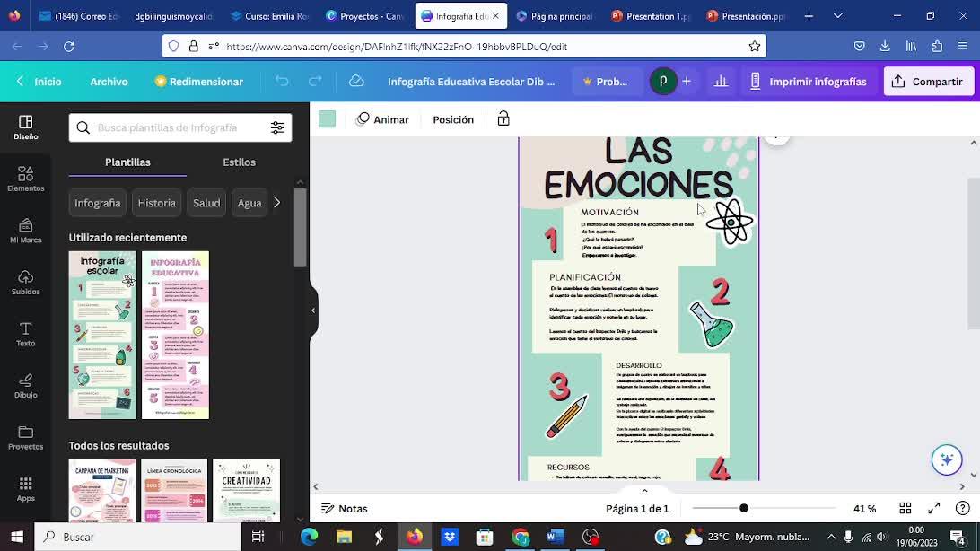The width and height of the screenshot is (980, 551).
Task: Open the Notas notes panel
Action: coord(345,508)
